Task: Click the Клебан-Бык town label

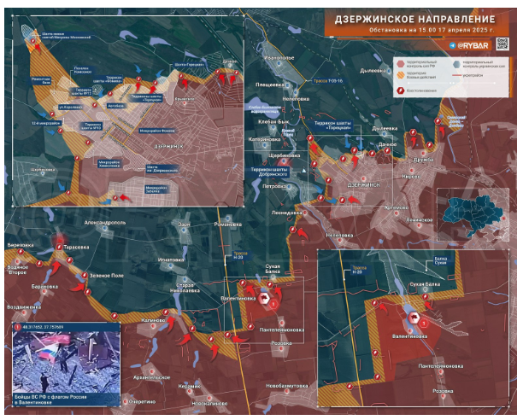Action: pyautogui.click(x=273, y=122)
